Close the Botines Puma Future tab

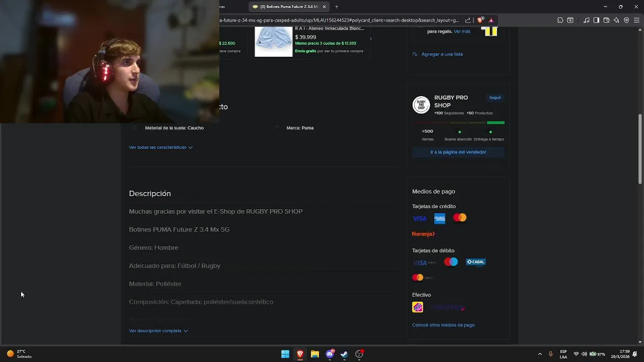pyautogui.click(x=325, y=7)
